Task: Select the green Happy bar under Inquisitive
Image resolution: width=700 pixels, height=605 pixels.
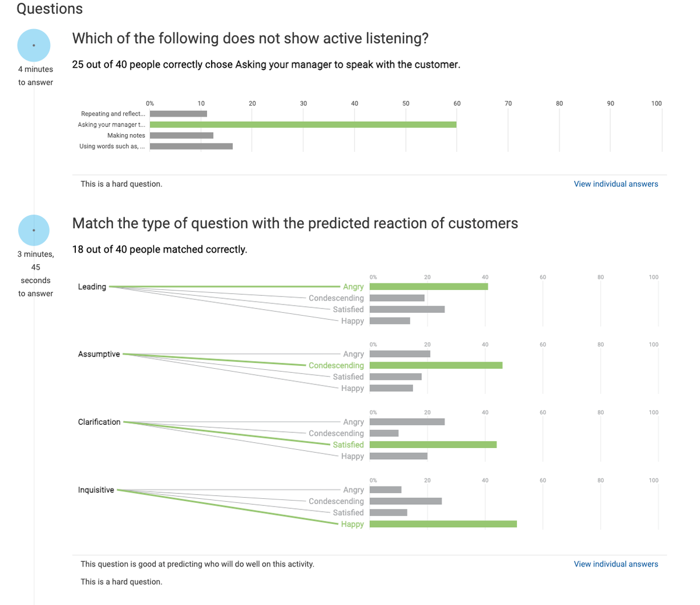Action: click(442, 524)
